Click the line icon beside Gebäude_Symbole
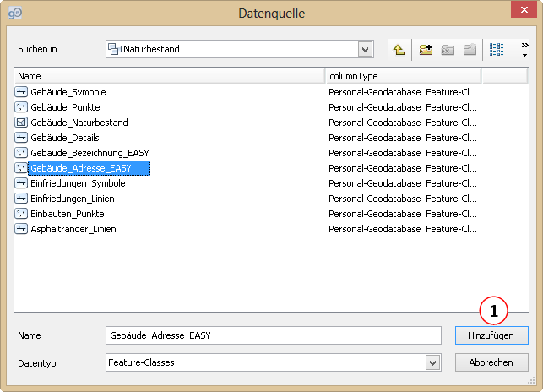This screenshot has width=543, height=392. pyautogui.click(x=21, y=92)
